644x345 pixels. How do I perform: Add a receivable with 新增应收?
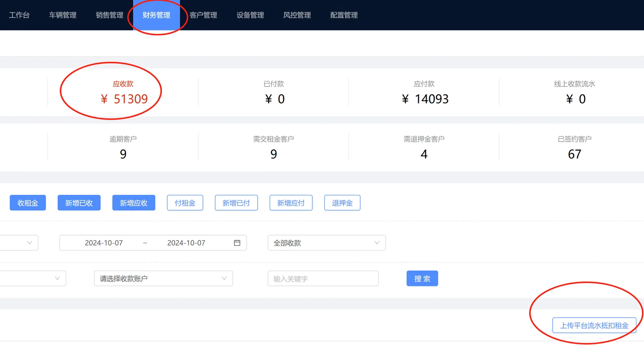134,203
